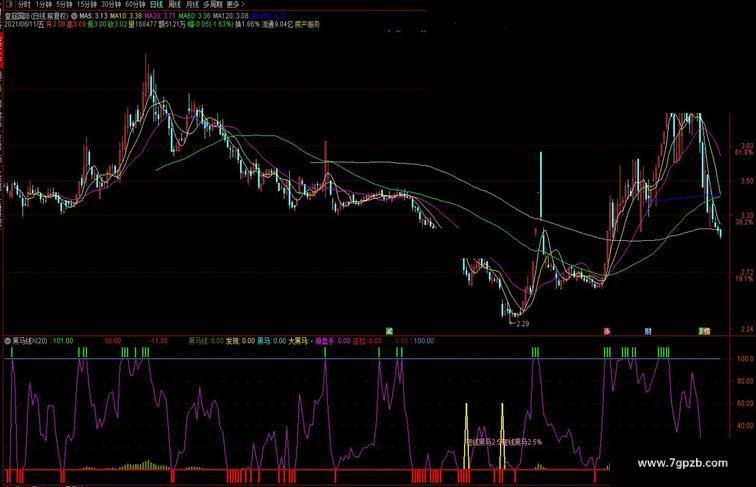Select the 5分钟 period tab
This screenshot has height=487, width=756.
(x=64, y=4)
